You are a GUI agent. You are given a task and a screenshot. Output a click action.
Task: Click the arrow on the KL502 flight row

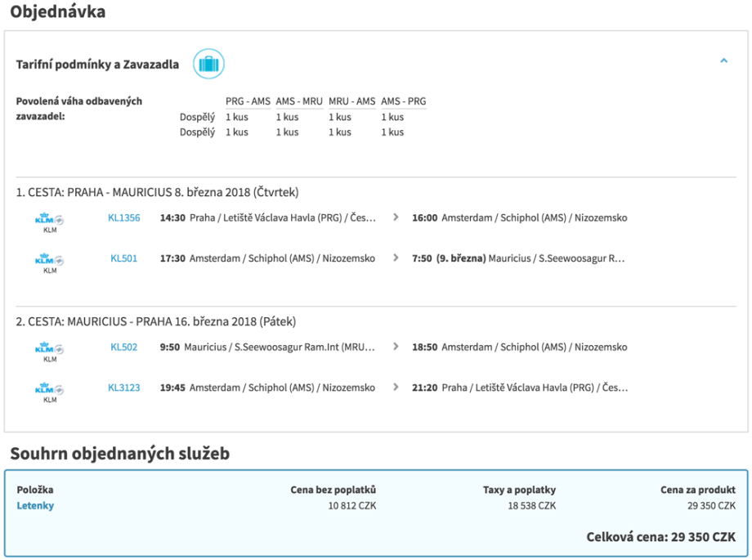coord(396,347)
